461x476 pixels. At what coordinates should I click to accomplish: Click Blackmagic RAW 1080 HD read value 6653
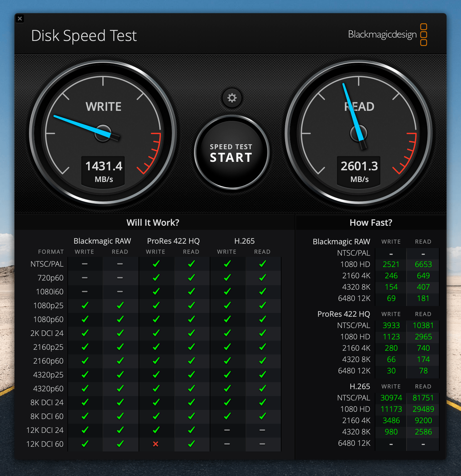(x=423, y=264)
